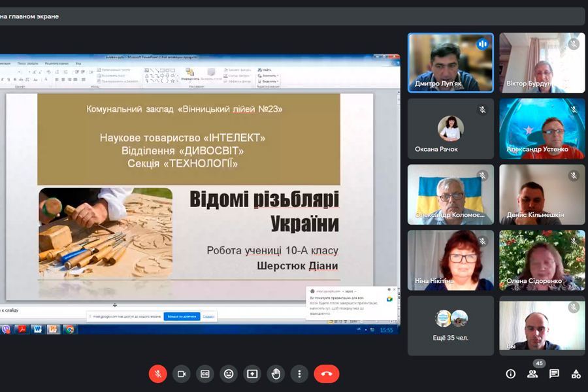This screenshot has height=392, width=588.
Task: Open PowerPoint from the shared taskbar
Action: pyautogui.click(x=54, y=329)
